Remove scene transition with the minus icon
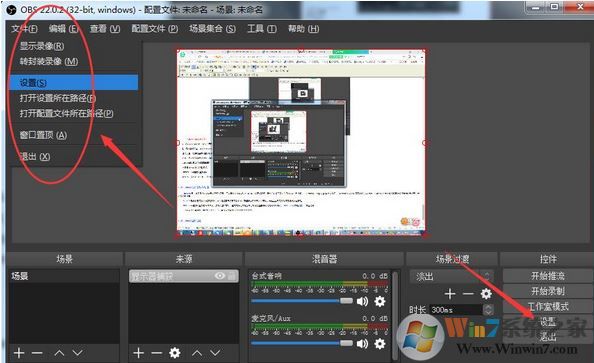Screen dimensions: 594x363 [x=468, y=294]
